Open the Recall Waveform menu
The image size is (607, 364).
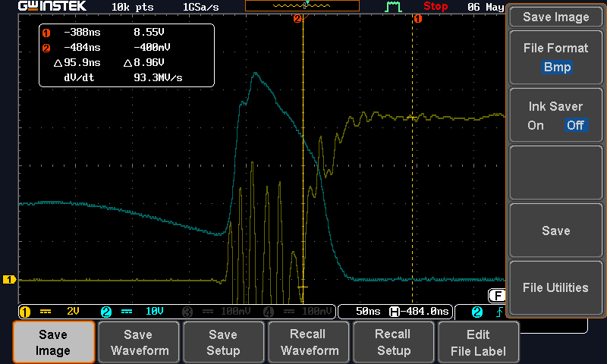tap(309, 342)
